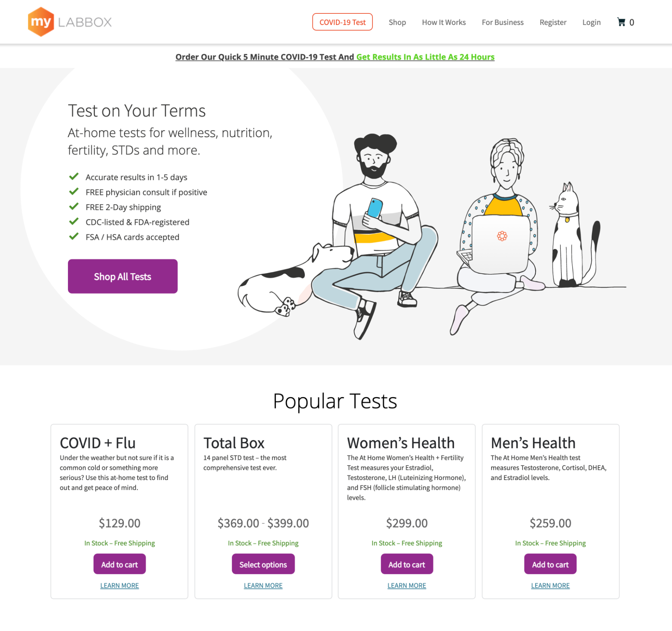Image resolution: width=672 pixels, height=631 pixels.
Task: Click the Login menu item
Action: tap(591, 22)
